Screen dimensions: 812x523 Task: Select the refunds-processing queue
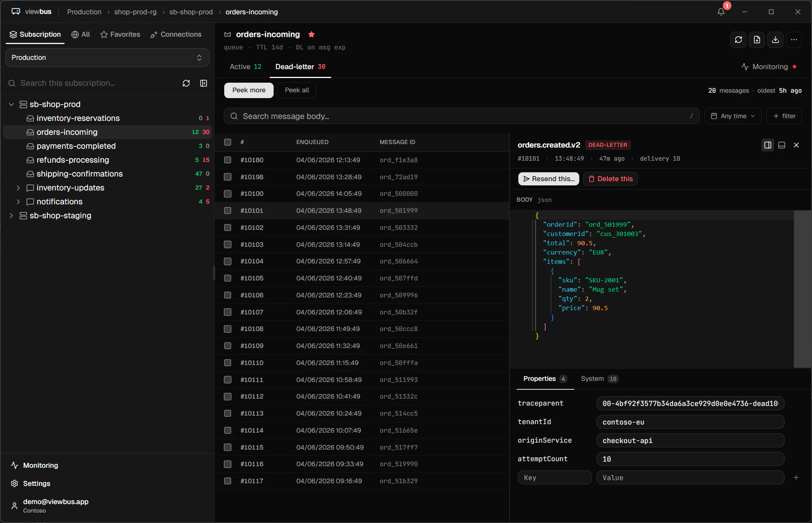pyautogui.click(x=107, y=160)
